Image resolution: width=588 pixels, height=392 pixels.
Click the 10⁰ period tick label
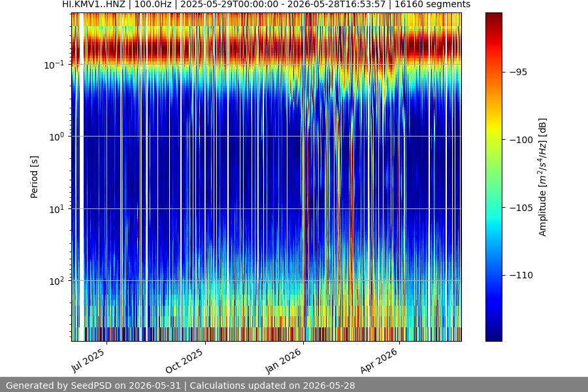(57, 137)
